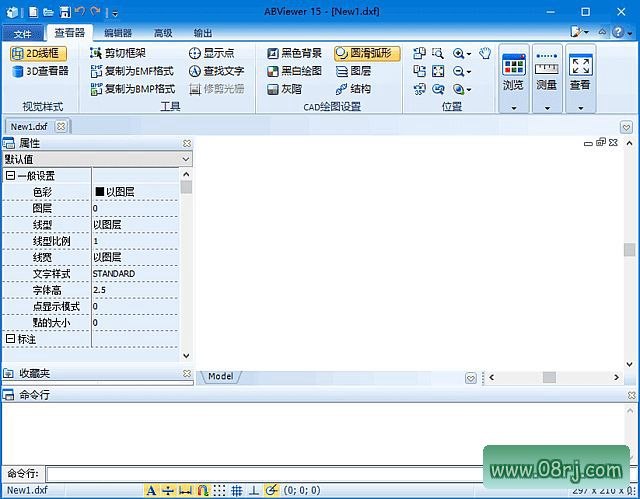Screen dimensions: 640x499
Task: Click the properties panel scroll down arrow
Action: (x=186, y=355)
